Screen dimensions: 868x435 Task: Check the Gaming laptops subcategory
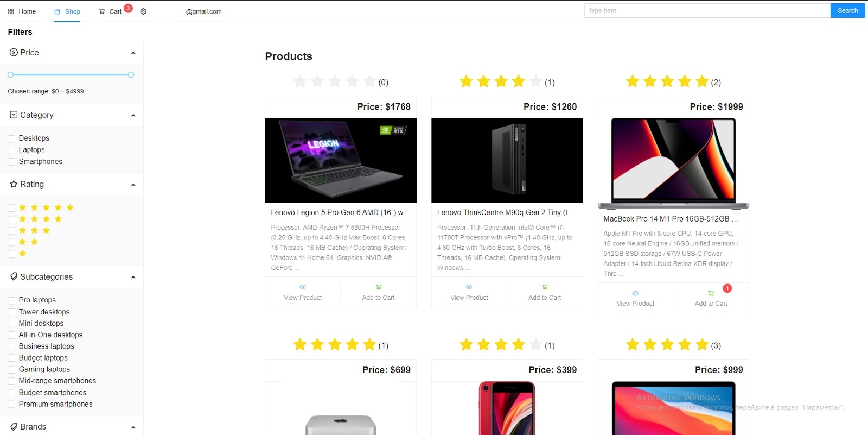(x=11, y=369)
